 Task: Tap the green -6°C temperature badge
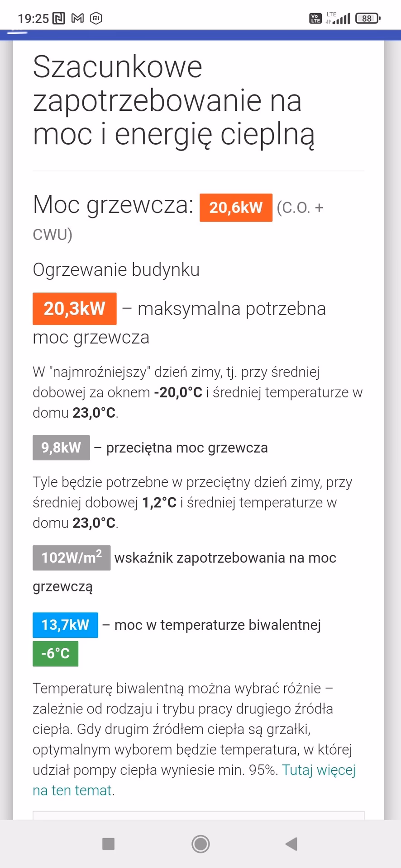point(55,653)
